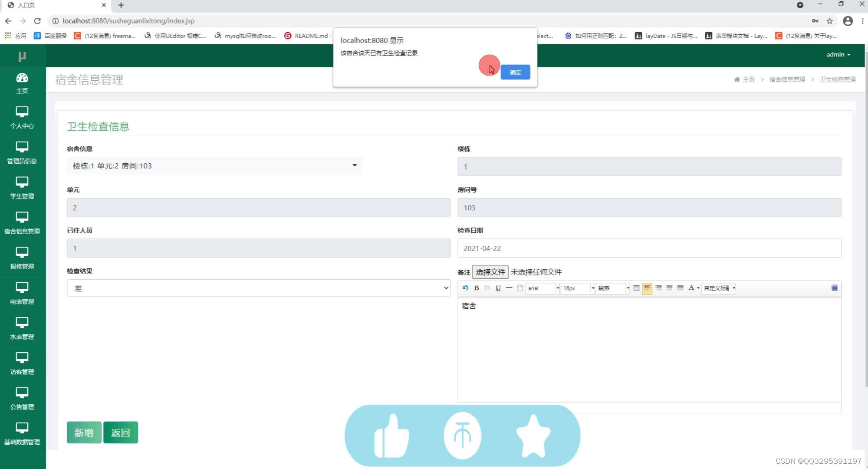Click the sidebar logo at top left
This screenshot has width=868, height=469.
pos(22,56)
